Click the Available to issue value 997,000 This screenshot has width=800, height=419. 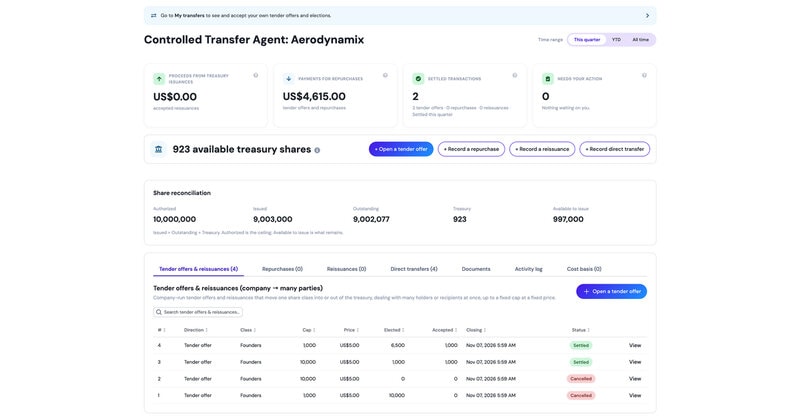pos(568,219)
